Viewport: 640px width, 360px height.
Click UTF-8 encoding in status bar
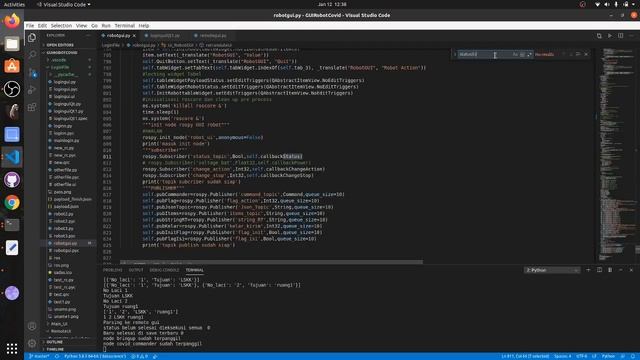(582, 356)
